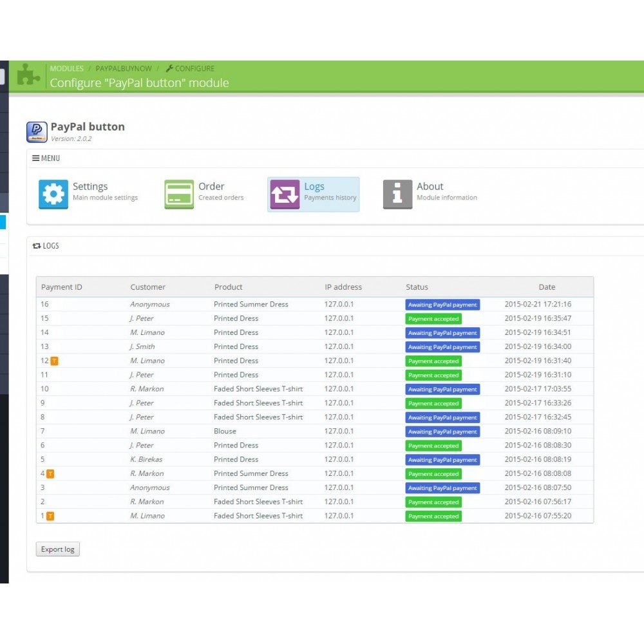This screenshot has width=644, height=644.
Task: Click the green puzzle piece module icon
Action: point(28,75)
